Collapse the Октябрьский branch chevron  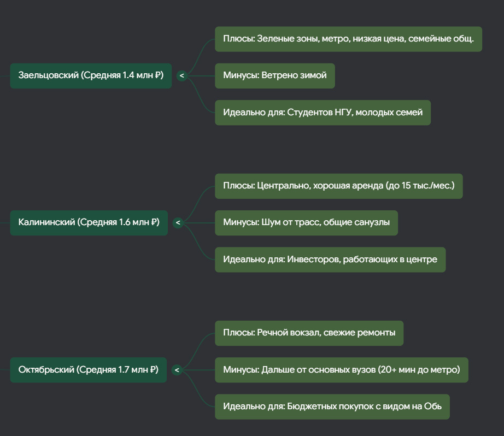tap(177, 370)
